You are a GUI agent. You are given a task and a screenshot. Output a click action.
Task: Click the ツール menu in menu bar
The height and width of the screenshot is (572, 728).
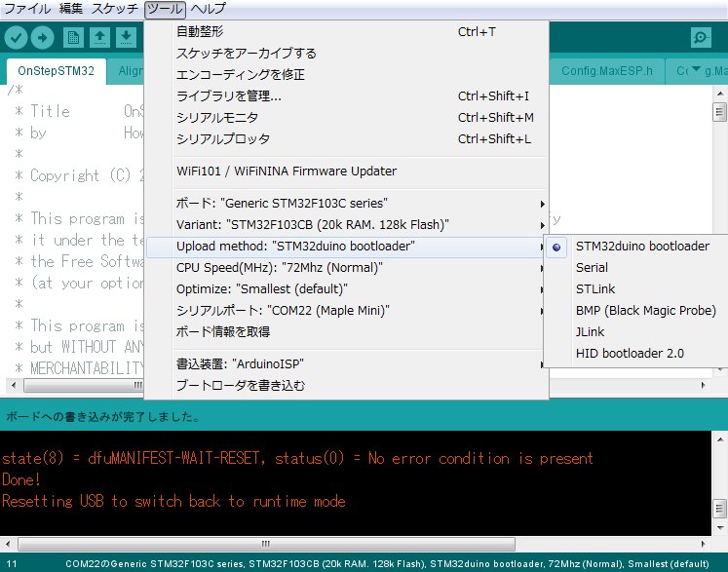point(165,10)
